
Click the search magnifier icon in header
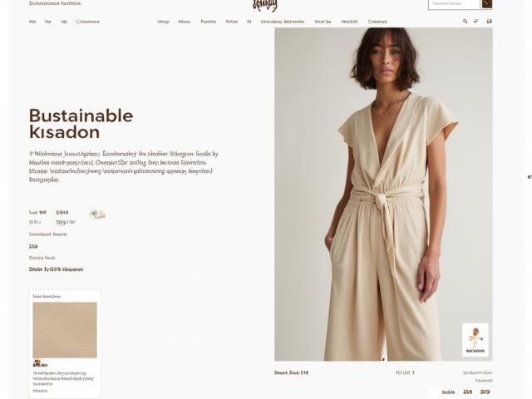click(465, 22)
